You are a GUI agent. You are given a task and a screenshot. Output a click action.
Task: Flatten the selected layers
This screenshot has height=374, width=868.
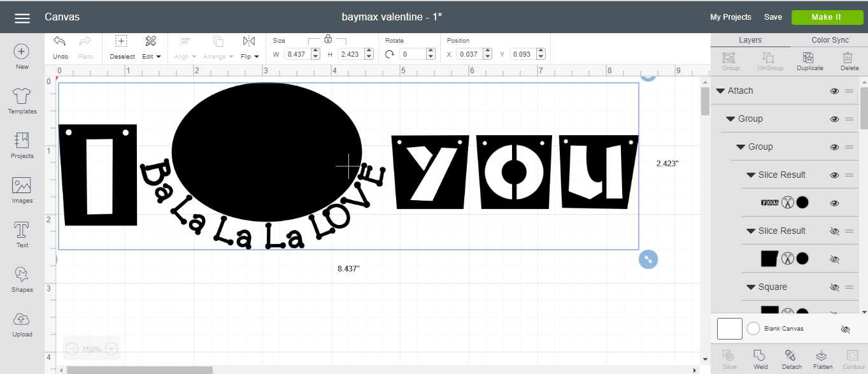pyautogui.click(x=822, y=359)
